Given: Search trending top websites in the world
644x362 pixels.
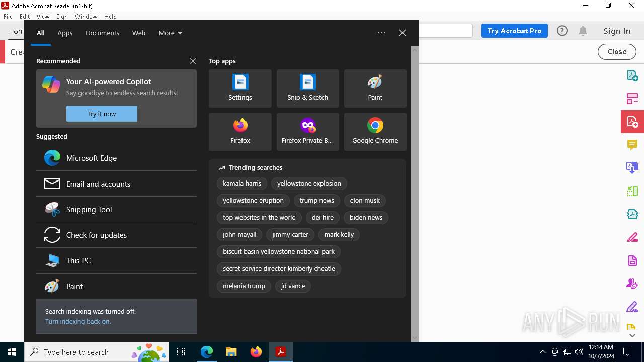Looking at the screenshot, I should (259, 218).
